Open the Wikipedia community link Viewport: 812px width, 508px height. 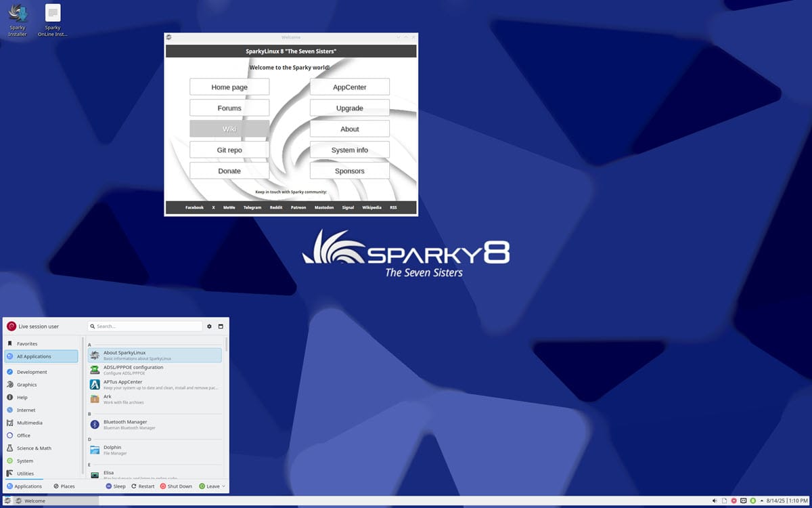(x=371, y=207)
